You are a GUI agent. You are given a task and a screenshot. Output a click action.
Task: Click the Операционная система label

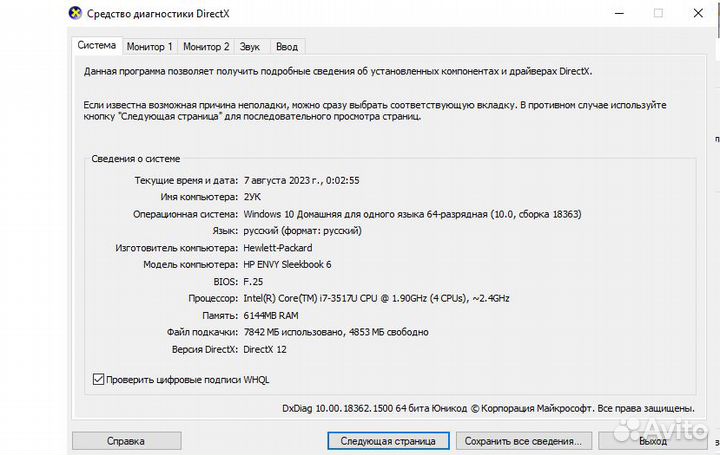[x=186, y=214]
